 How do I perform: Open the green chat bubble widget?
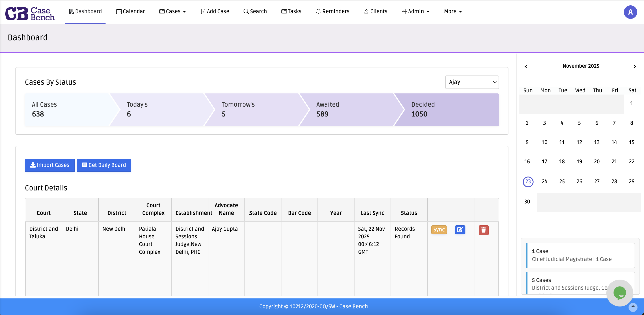point(620,293)
